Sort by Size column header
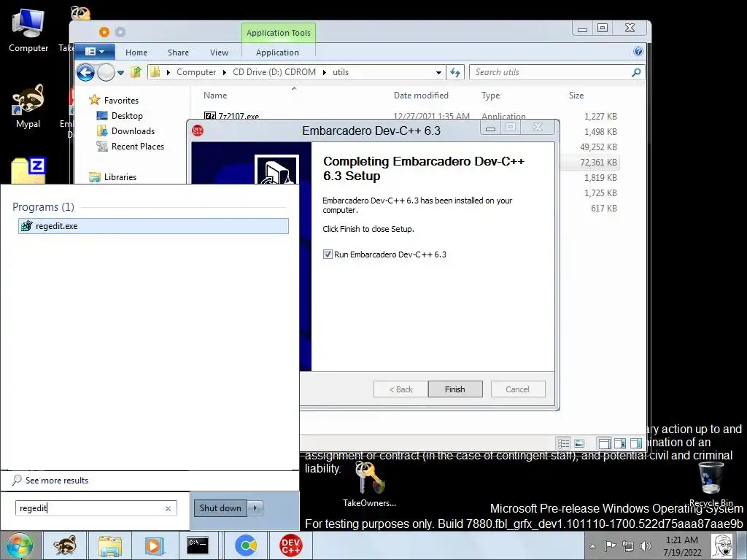 (576, 96)
